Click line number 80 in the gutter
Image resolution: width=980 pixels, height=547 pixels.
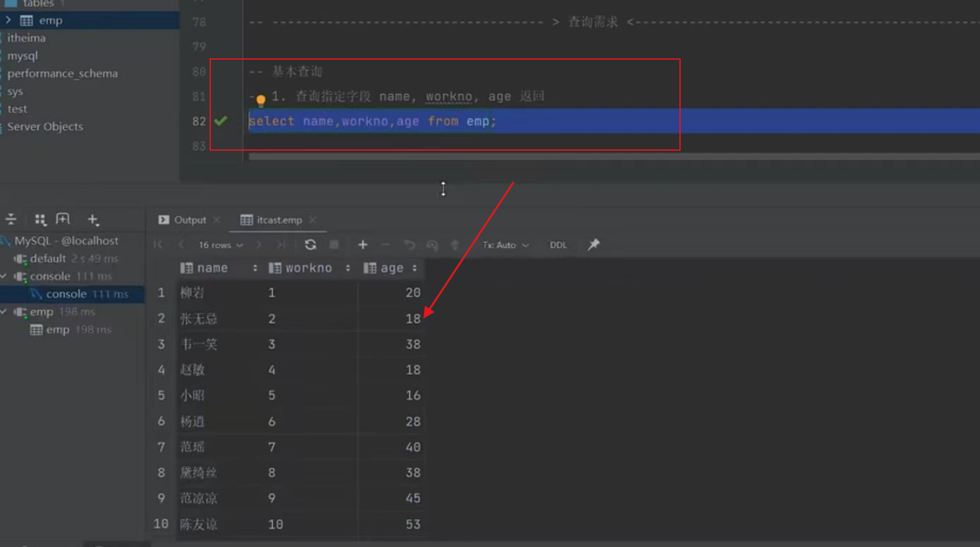click(199, 71)
